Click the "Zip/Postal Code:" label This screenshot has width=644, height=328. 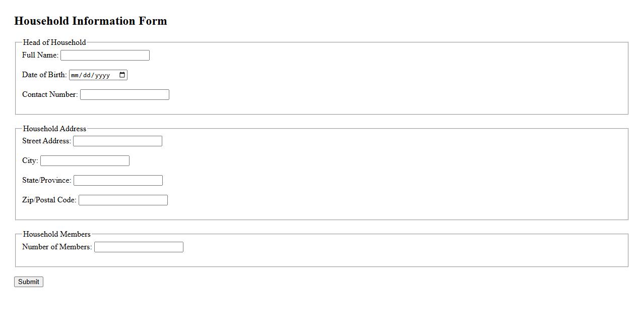49,200
